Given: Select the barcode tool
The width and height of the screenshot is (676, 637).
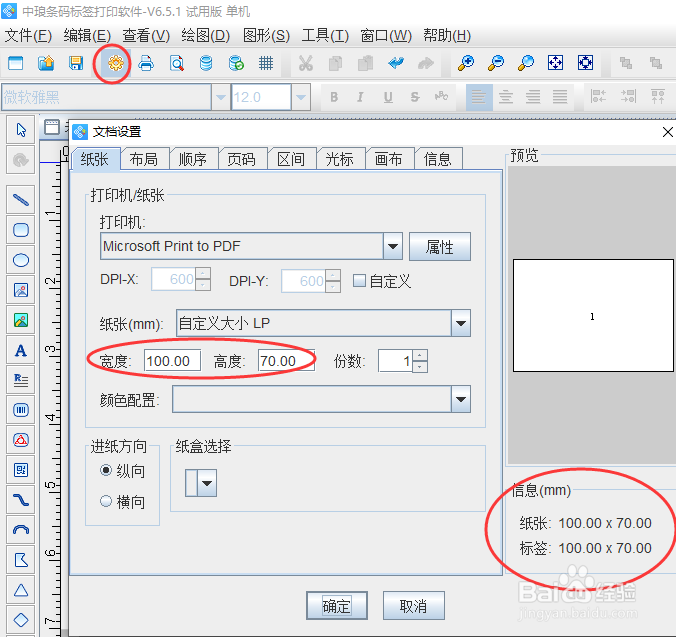Looking at the screenshot, I should [x=21, y=410].
